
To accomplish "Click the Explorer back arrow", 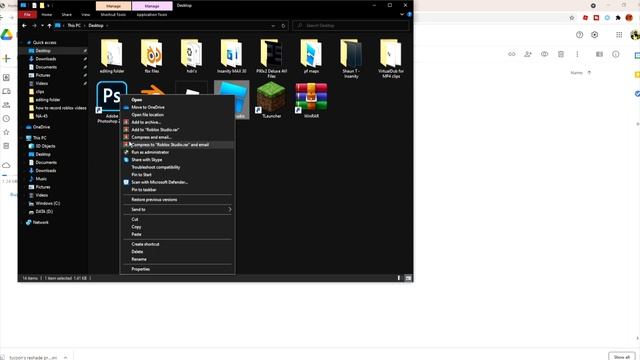I will coord(24,25).
